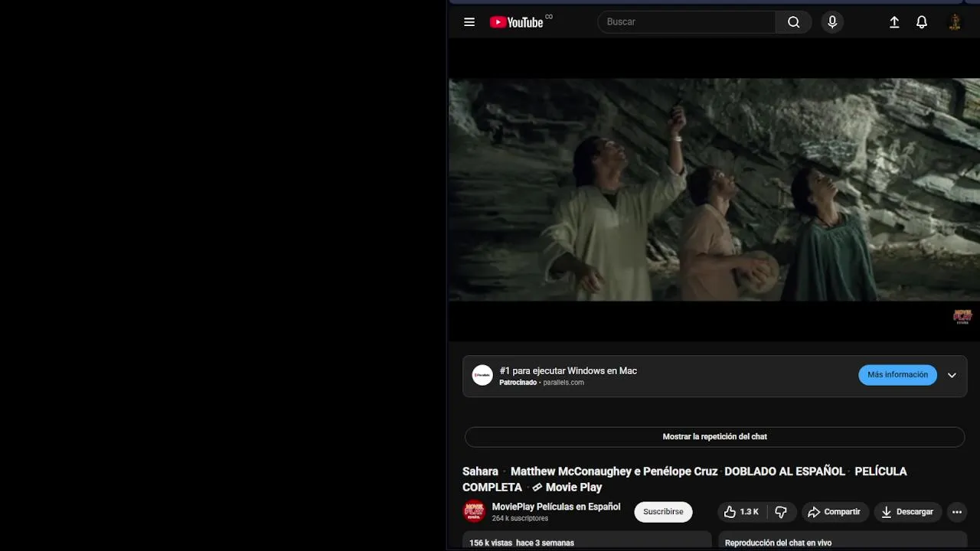Open the notifications bell

click(922, 22)
